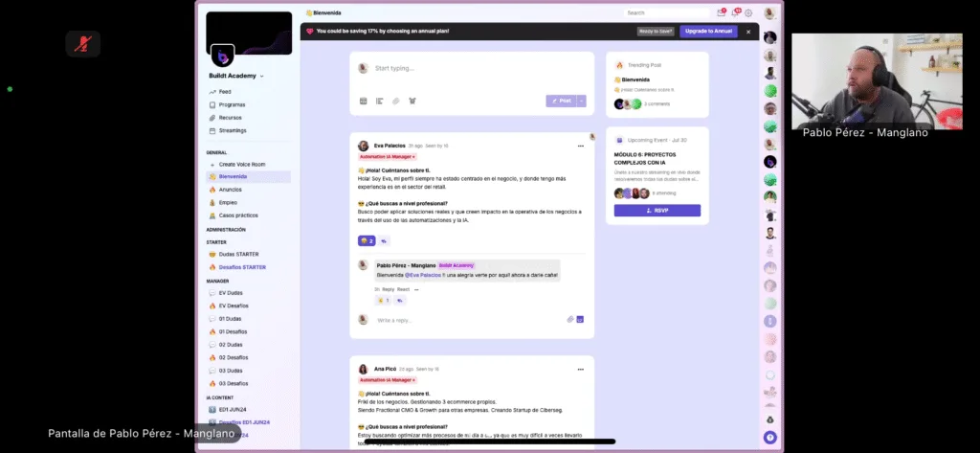Click the fourth composer icon after the paperclip
The width and height of the screenshot is (980, 453).
pos(412,101)
